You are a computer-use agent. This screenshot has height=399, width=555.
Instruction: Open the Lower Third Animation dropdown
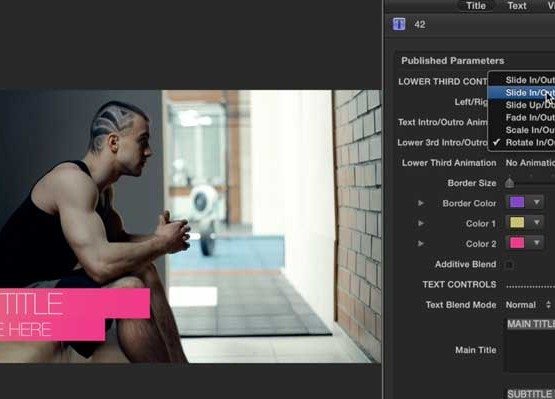point(530,163)
